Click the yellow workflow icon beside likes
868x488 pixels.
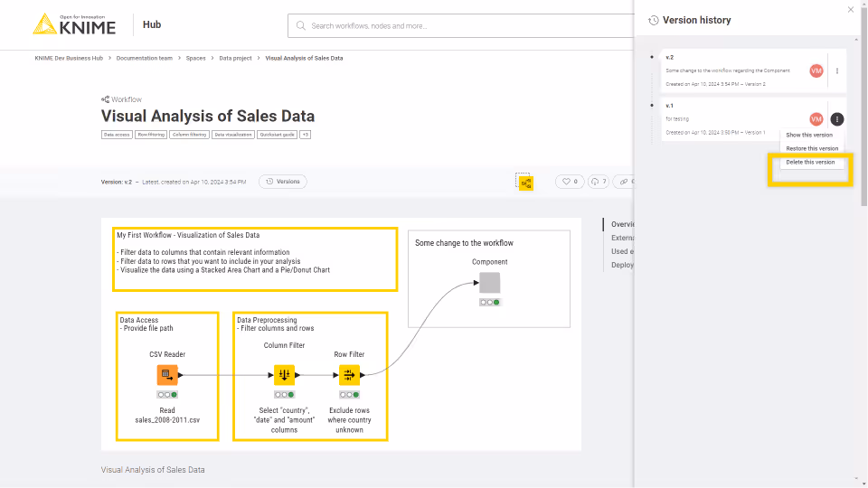pyautogui.click(x=524, y=183)
